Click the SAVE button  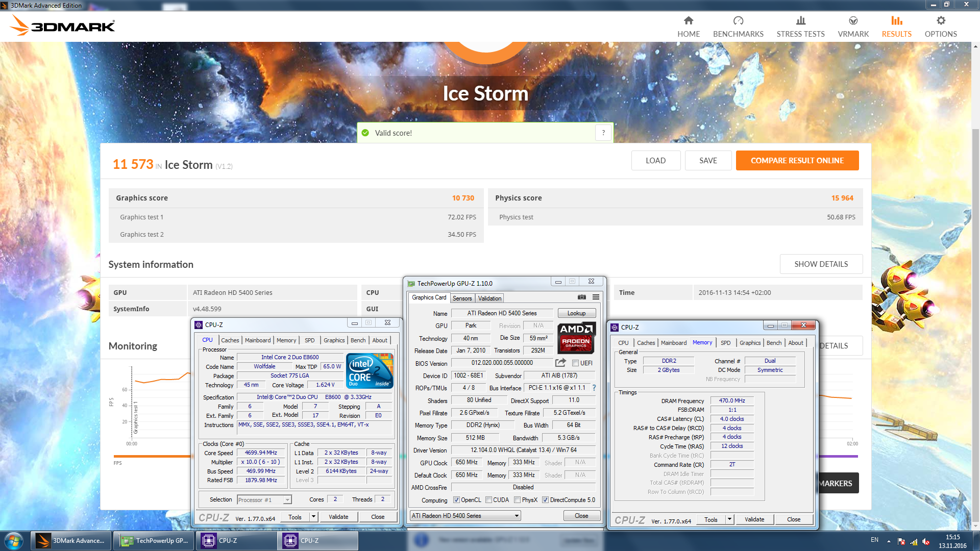pos(708,160)
